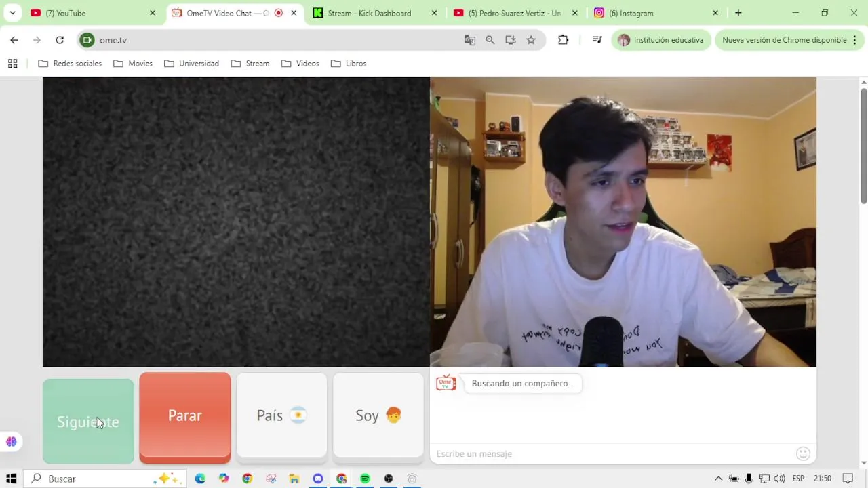Click the OmeTV logo in chat panel
868x488 pixels.
446,383
